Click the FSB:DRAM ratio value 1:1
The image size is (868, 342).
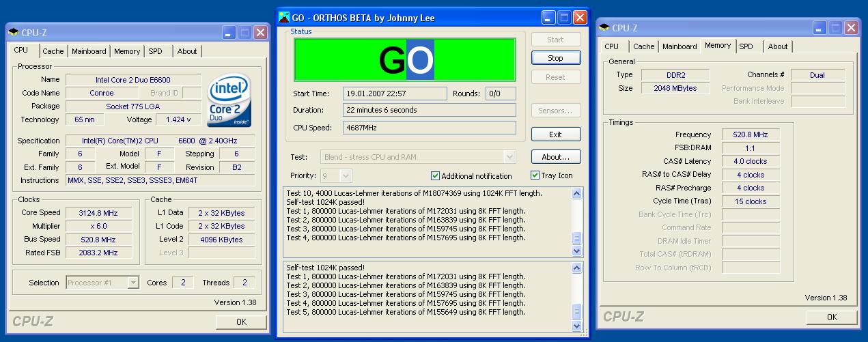click(751, 148)
